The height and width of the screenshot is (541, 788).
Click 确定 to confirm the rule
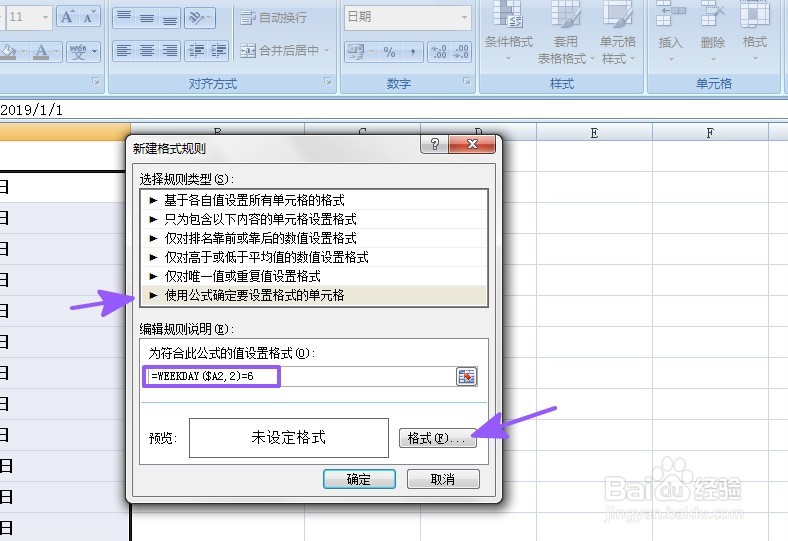click(359, 479)
